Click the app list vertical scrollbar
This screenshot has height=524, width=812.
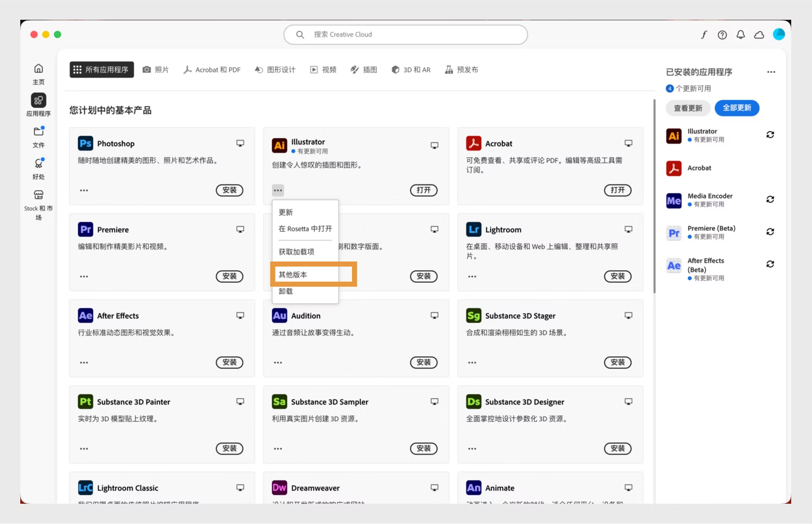coord(654,196)
